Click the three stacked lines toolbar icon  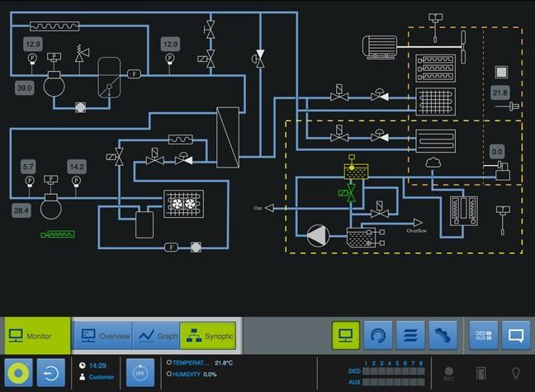(x=410, y=335)
